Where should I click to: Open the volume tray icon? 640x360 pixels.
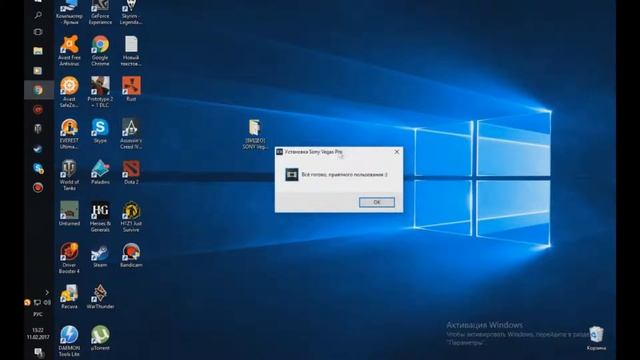(47, 302)
